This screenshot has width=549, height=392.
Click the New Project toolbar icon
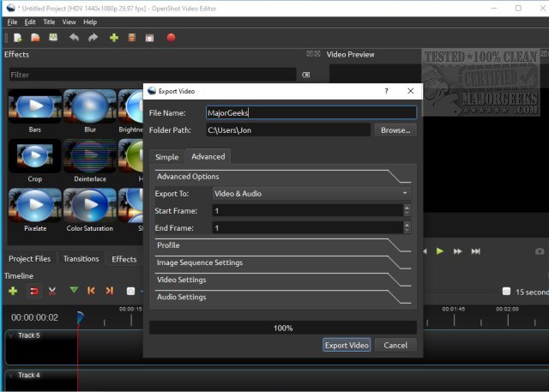[17, 38]
